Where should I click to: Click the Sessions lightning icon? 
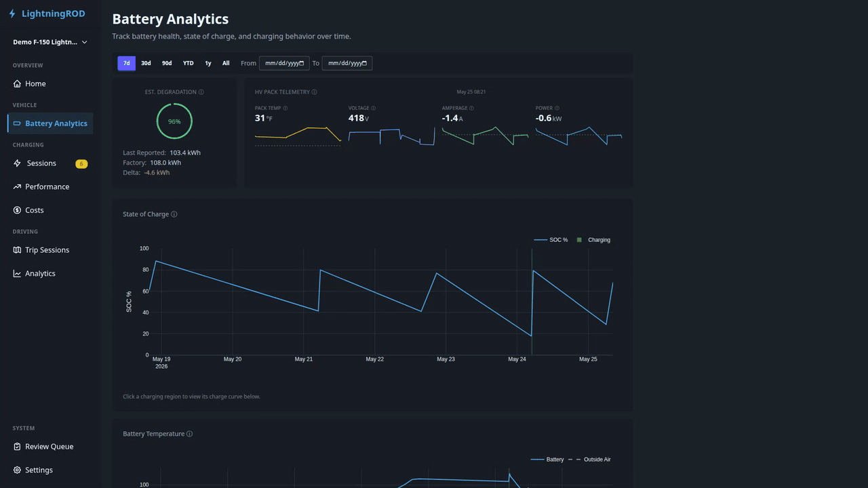pos(17,163)
